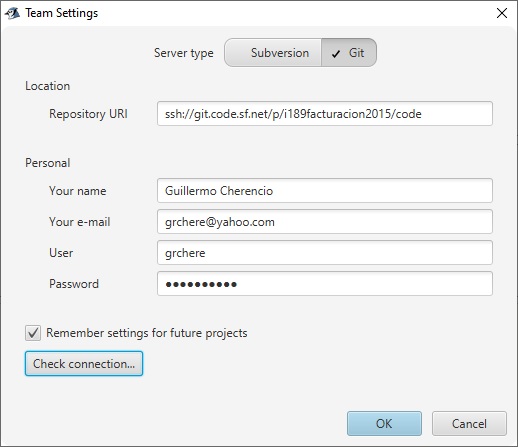This screenshot has height=447, width=518.
Task: Click the Repository URI label
Action: pos(88,114)
